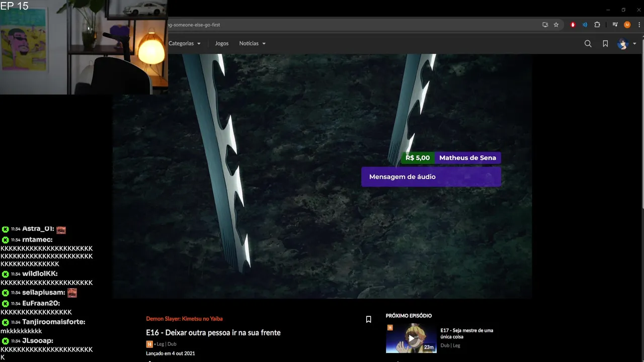This screenshot has width=644, height=362.
Task: Open the Crunchyroll watchlist bookmark icon
Action: click(x=605, y=44)
